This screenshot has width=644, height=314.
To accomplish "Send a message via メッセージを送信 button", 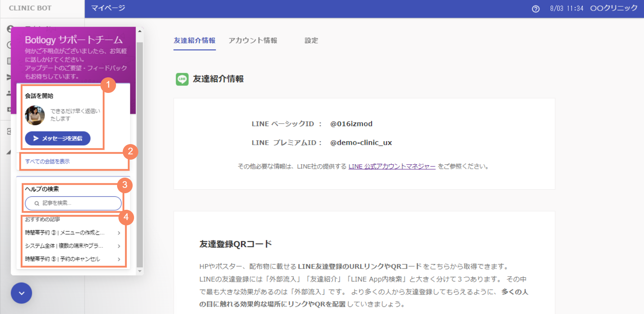I will 58,138.
